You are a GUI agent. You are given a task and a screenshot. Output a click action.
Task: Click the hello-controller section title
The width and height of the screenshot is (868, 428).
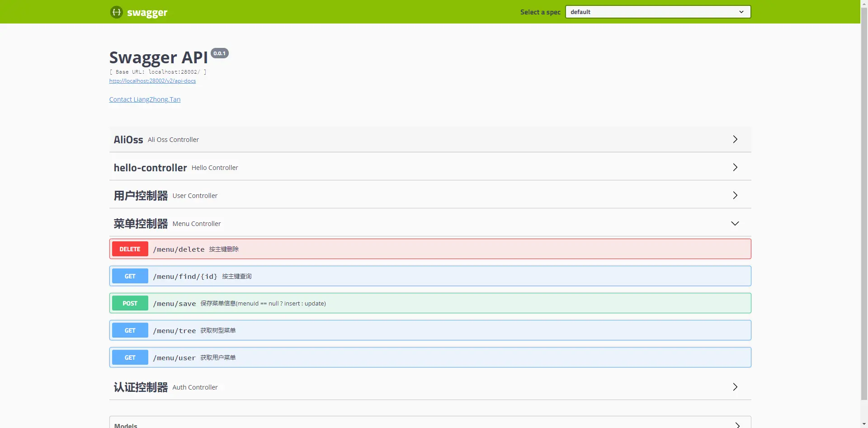(x=150, y=168)
